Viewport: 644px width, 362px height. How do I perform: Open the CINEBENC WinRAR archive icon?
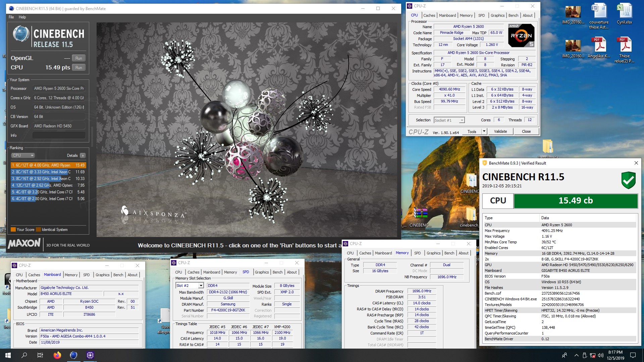pyautogui.click(x=420, y=217)
